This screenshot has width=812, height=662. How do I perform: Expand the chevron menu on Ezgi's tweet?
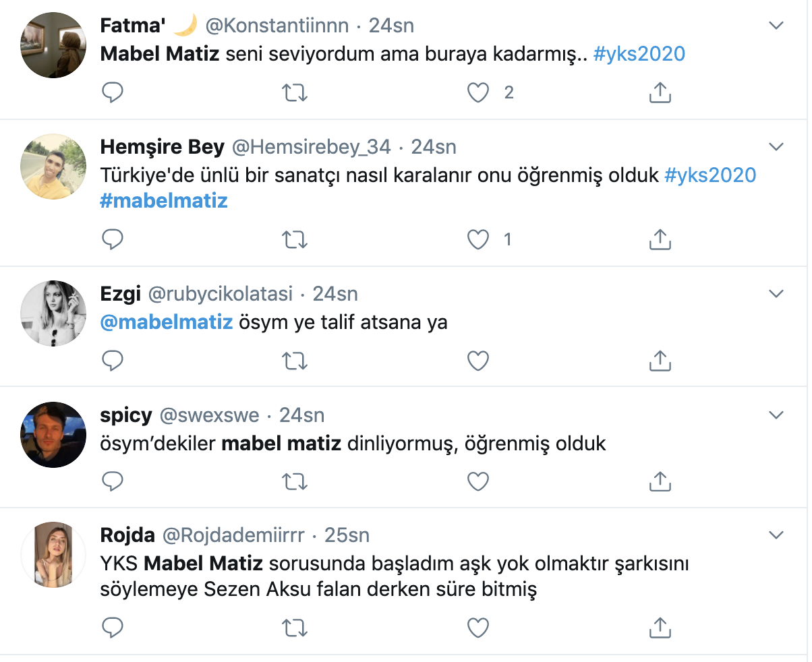coord(776,294)
